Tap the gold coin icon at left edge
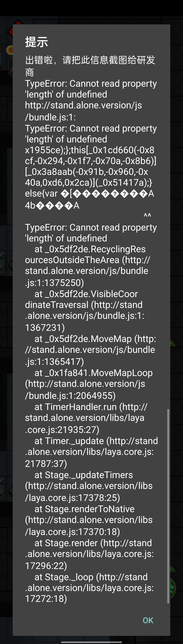This screenshot has width=183, height=644. 10,50
